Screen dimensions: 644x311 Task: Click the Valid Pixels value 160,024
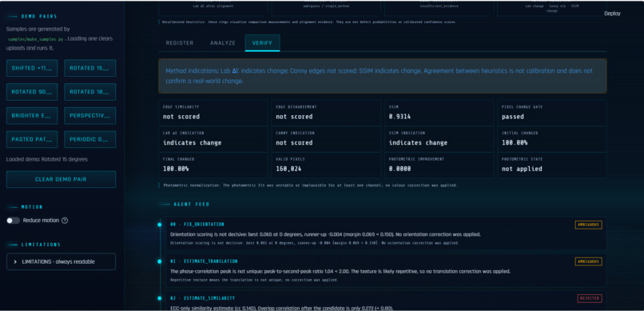(x=288, y=169)
